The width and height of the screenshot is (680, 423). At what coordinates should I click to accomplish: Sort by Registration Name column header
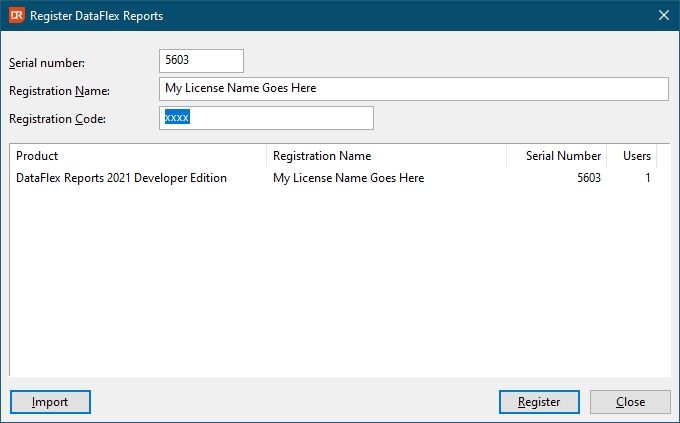[386, 156]
